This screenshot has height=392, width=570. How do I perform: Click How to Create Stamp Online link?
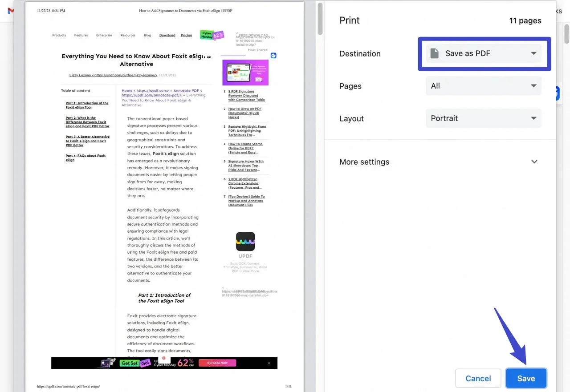(245, 148)
